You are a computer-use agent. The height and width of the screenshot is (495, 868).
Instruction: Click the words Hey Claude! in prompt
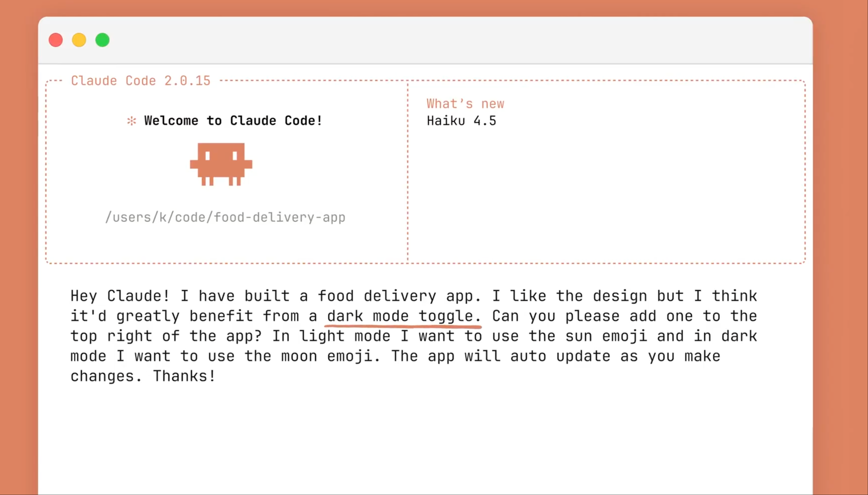(120, 296)
